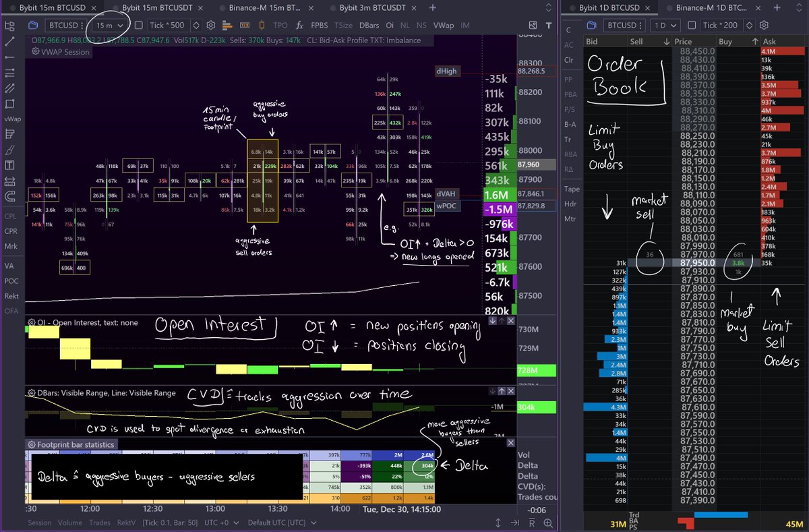Select the rectangle drawing tool

[x=9, y=104]
